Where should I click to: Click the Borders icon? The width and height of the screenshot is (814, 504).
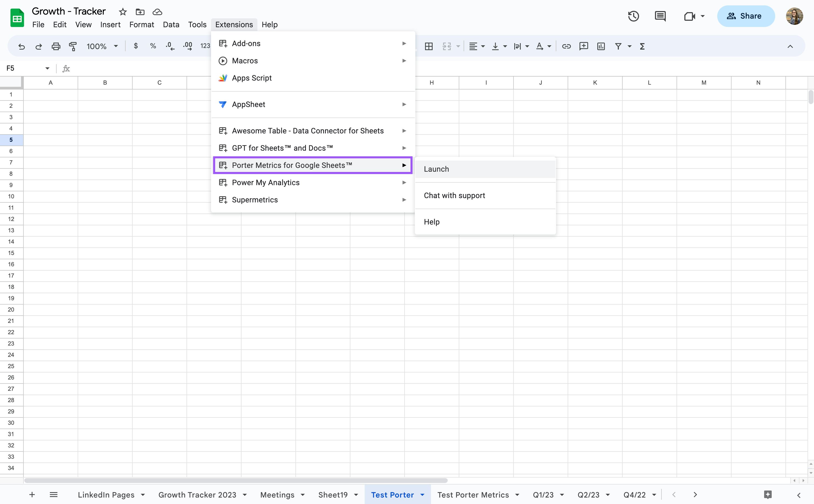(x=429, y=46)
